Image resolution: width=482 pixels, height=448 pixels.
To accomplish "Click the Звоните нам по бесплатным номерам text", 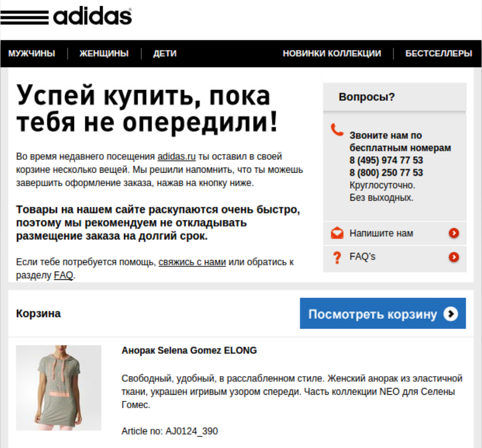I will pyautogui.click(x=400, y=141).
